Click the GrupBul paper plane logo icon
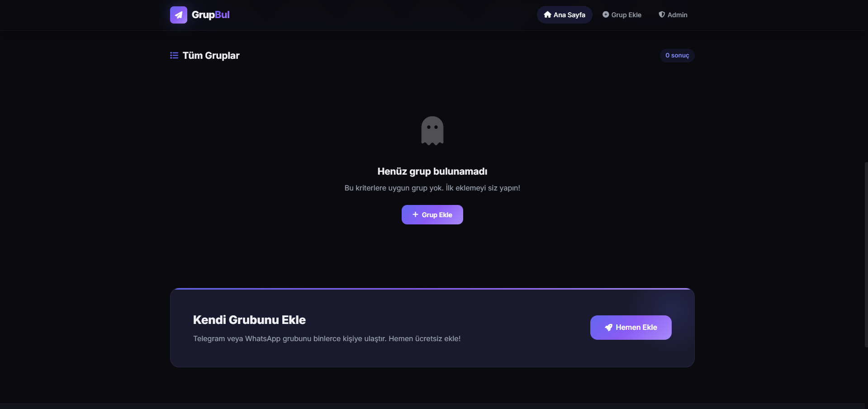The image size is (868, 409). pos(178,14)
